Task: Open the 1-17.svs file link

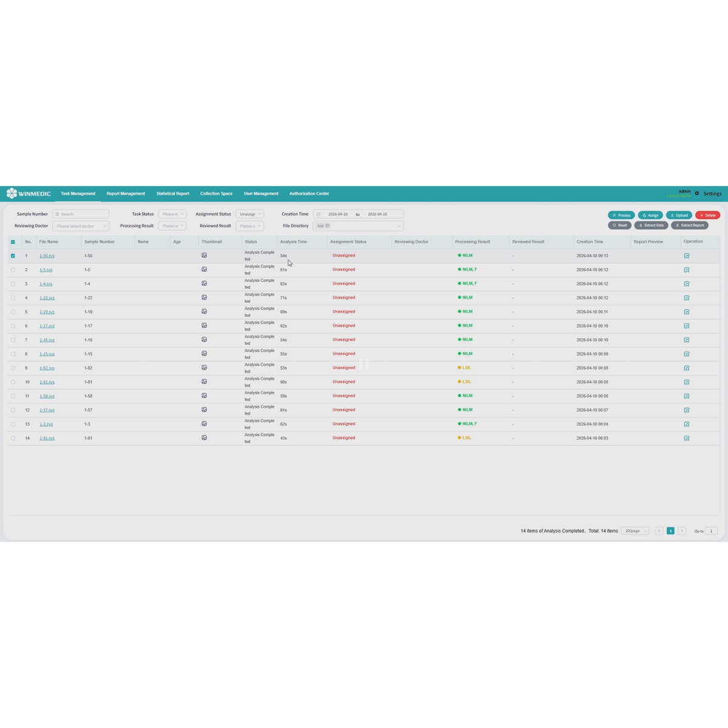Action: pos(47,326)
